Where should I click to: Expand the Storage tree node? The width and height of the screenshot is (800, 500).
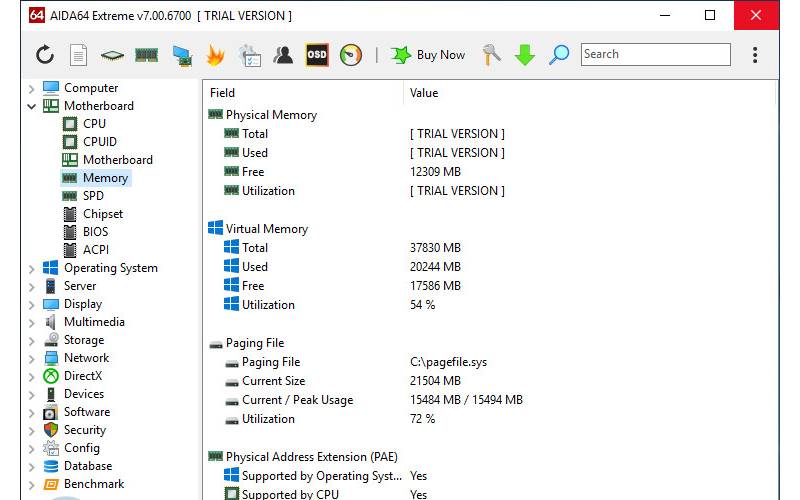pos(32,340)
